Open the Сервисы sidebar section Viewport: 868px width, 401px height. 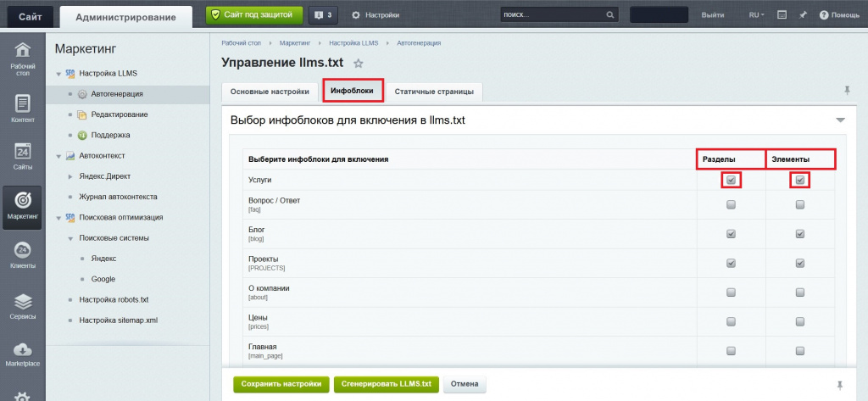[x=23, y=305]
